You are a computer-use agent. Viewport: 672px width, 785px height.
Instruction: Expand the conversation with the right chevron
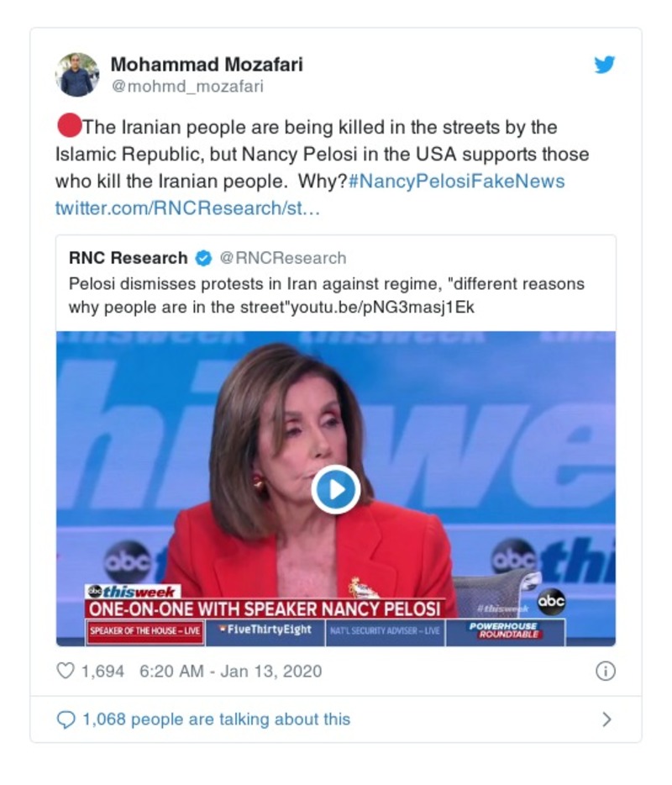click(607, 719)
